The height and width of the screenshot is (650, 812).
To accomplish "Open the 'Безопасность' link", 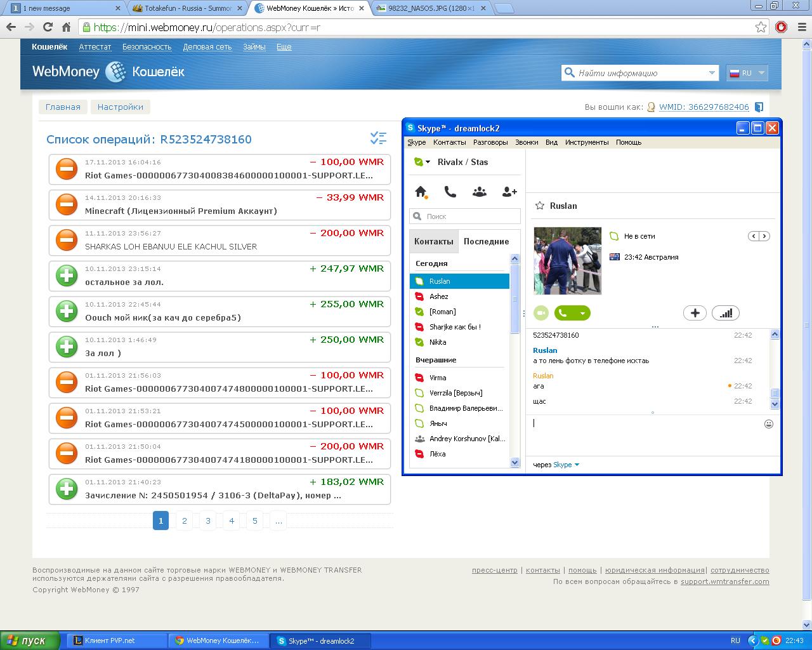I will tap(147, 47).
